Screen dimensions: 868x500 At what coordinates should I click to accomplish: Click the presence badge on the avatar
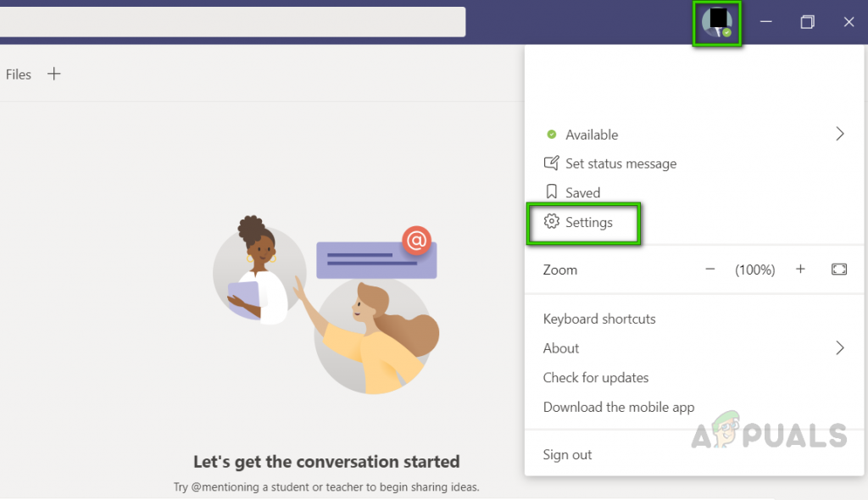click(727, 31)
